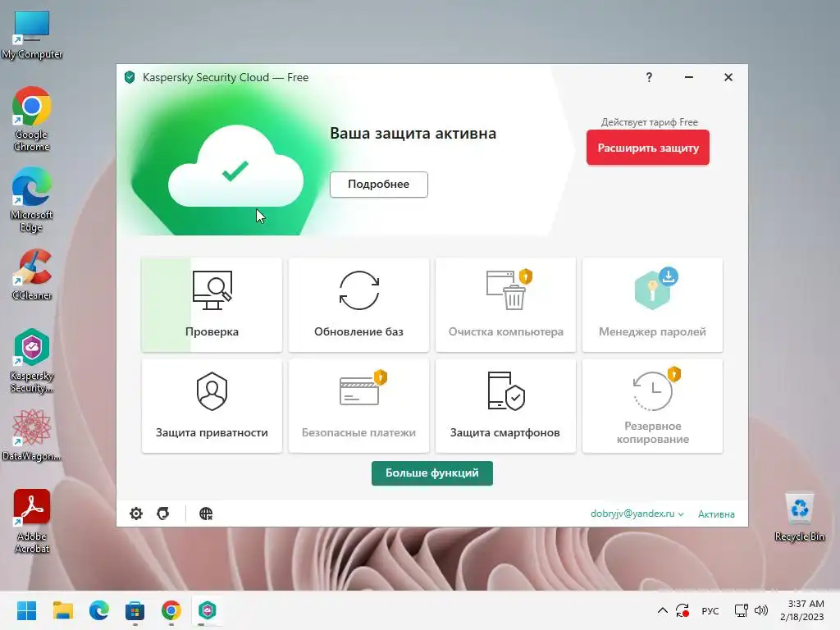This screenshot has width=840, height=630.
Task: Open the volume control in tray
Action: click(x=761, y=610)
